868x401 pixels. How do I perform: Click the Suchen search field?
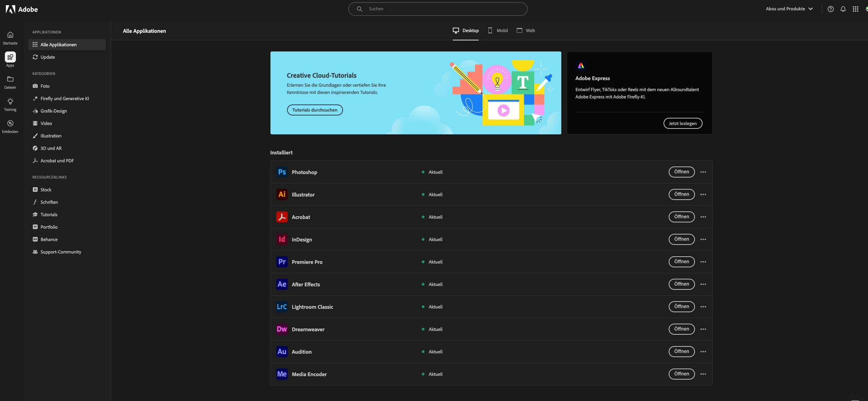coord(438,9)
